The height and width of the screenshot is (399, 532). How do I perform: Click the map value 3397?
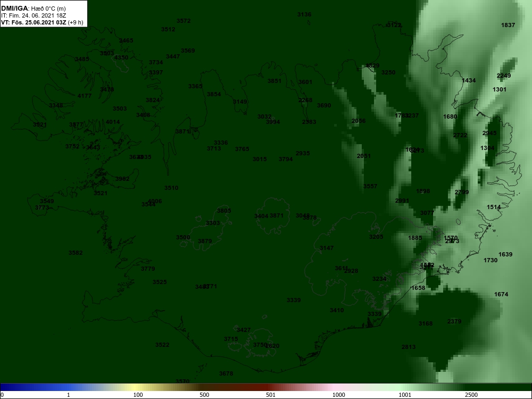tap(156, 72)
